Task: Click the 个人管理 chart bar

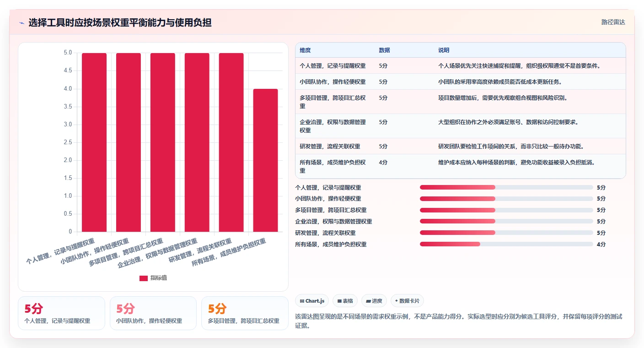Action: click(x=94, y=142)
